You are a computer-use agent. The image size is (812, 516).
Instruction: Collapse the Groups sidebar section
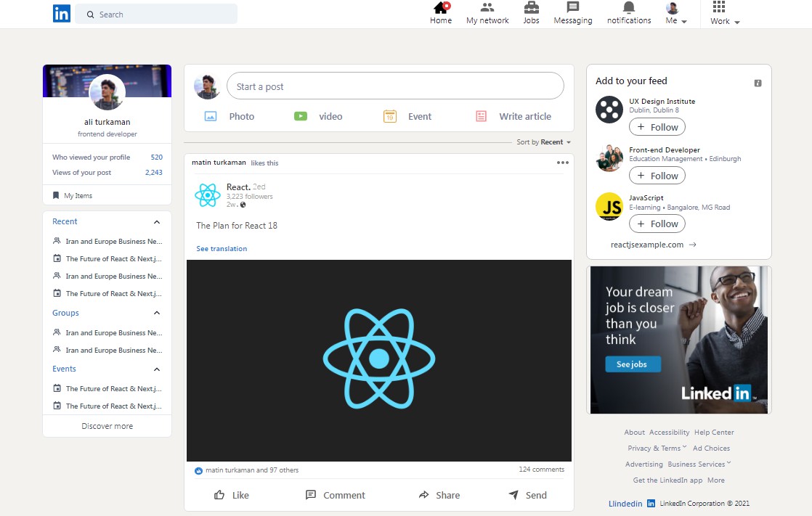(x=156, y=313)
